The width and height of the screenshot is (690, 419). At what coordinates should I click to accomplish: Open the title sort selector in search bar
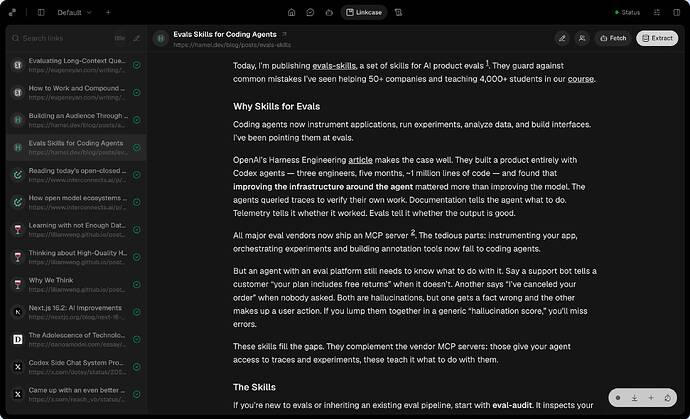120,38
